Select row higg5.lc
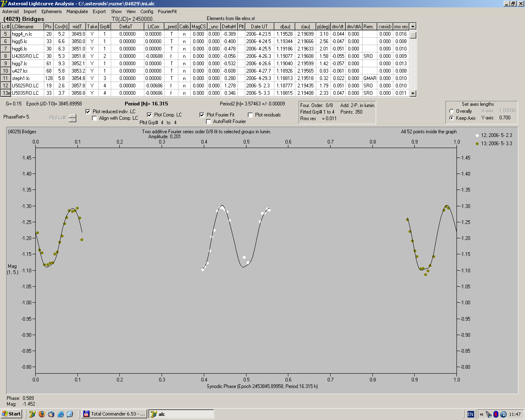The width and height of the screenshot is (525, 420). coord(205,41)
